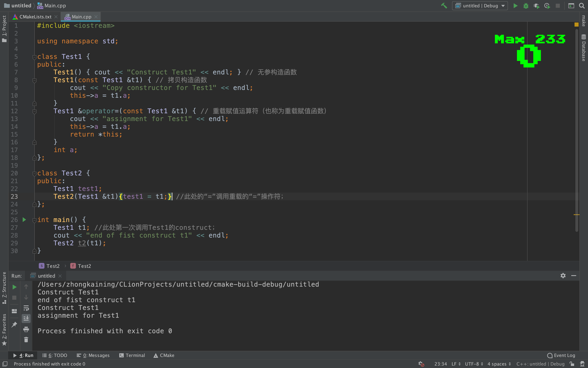Clear console with trash icon

pos(26,340)
